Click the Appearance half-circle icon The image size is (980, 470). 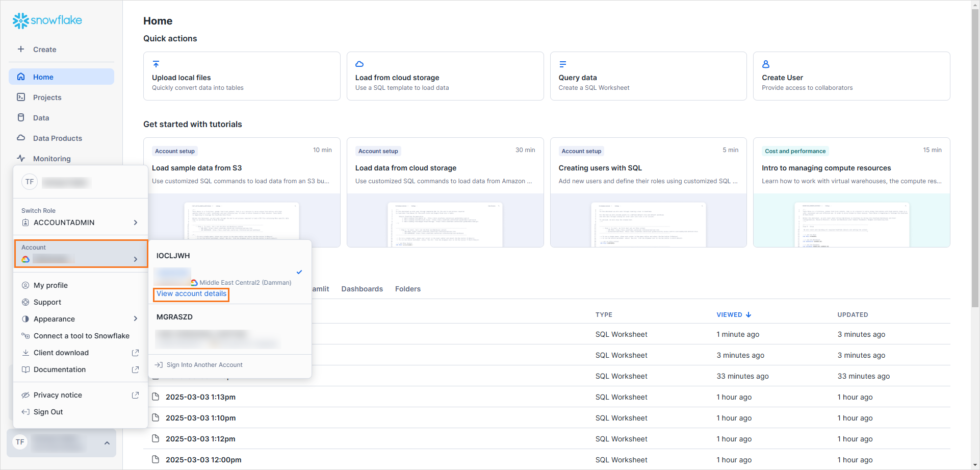click(x=25, y=319)
